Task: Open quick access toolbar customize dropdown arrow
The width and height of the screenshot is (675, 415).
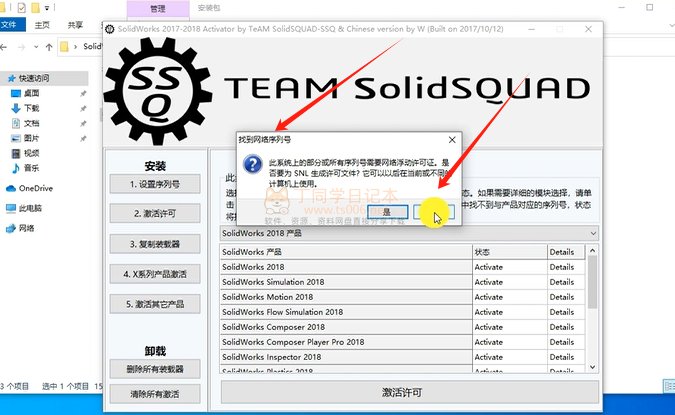Action: pyautogui.click(x=46, y=8)
